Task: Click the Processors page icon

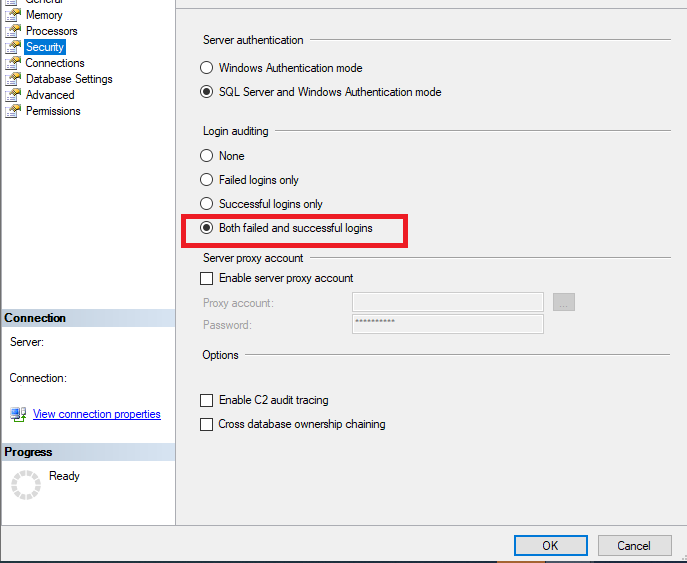Action: [13, 31]
